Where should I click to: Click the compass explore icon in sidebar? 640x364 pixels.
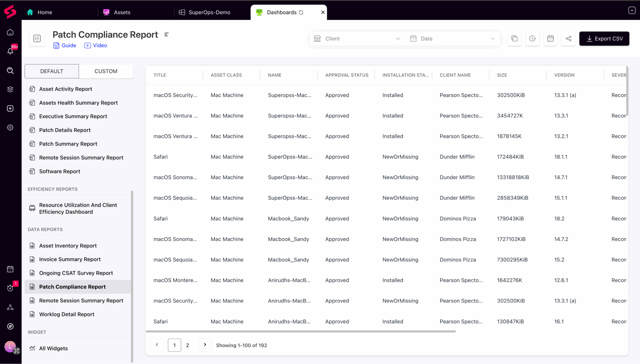10,326
